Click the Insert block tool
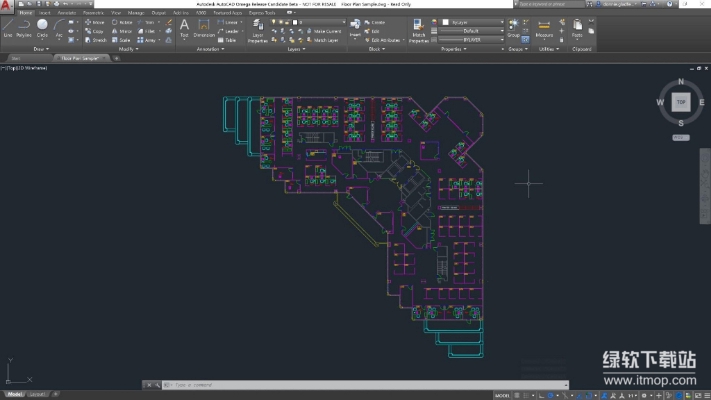Image resolution: width=711 pixels, height=400 pixels. pyautogui.click(x=355, y=28)
